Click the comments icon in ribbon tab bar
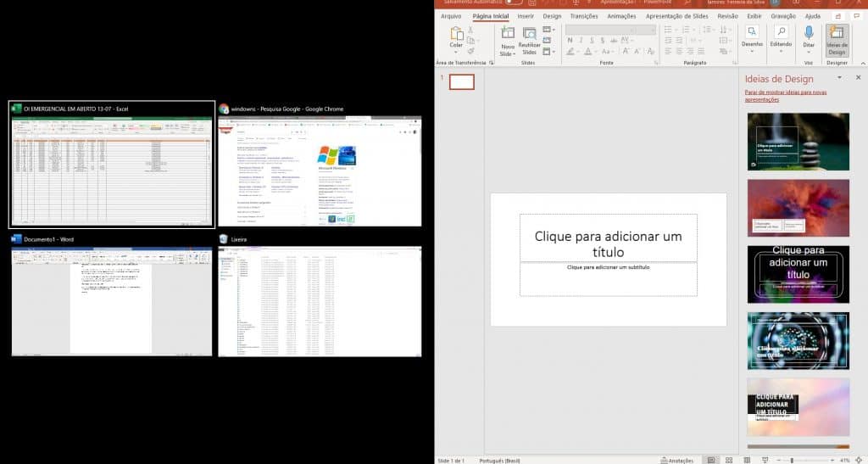 click(857, 17)
